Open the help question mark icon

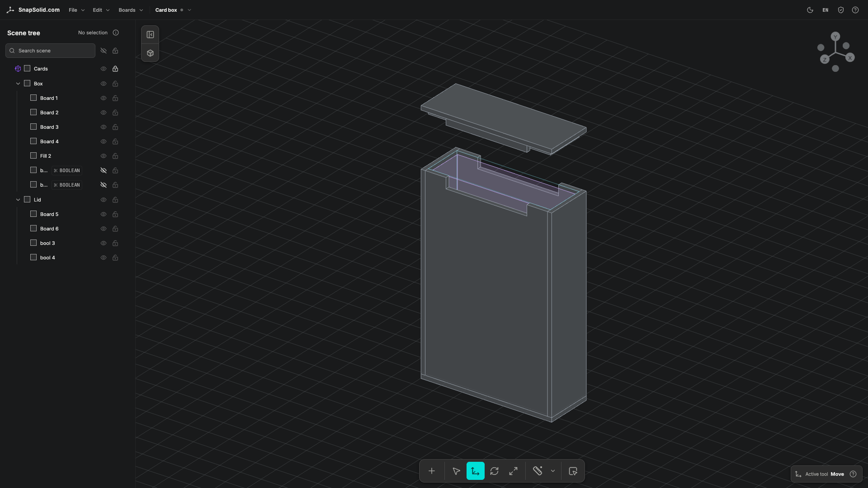(x=855, y=10)
